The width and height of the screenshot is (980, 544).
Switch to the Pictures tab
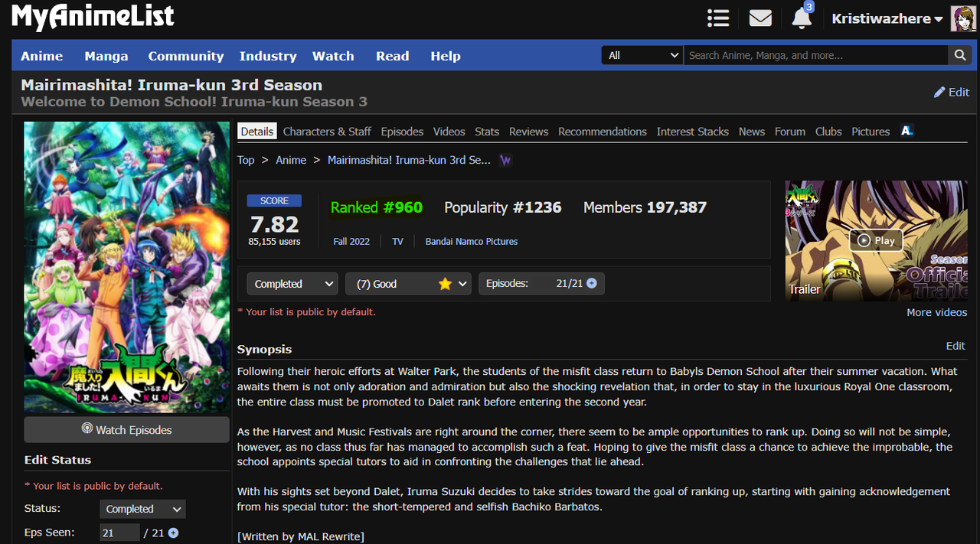point(871,132)
